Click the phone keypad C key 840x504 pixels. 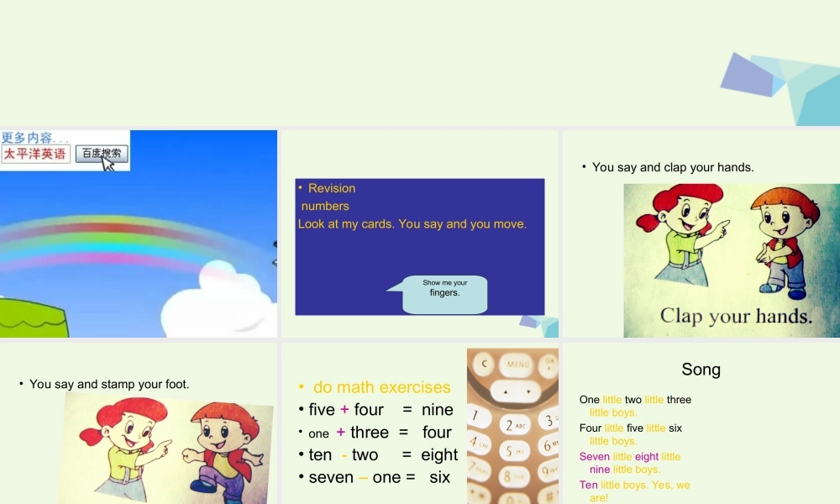(x=484, y=364)
